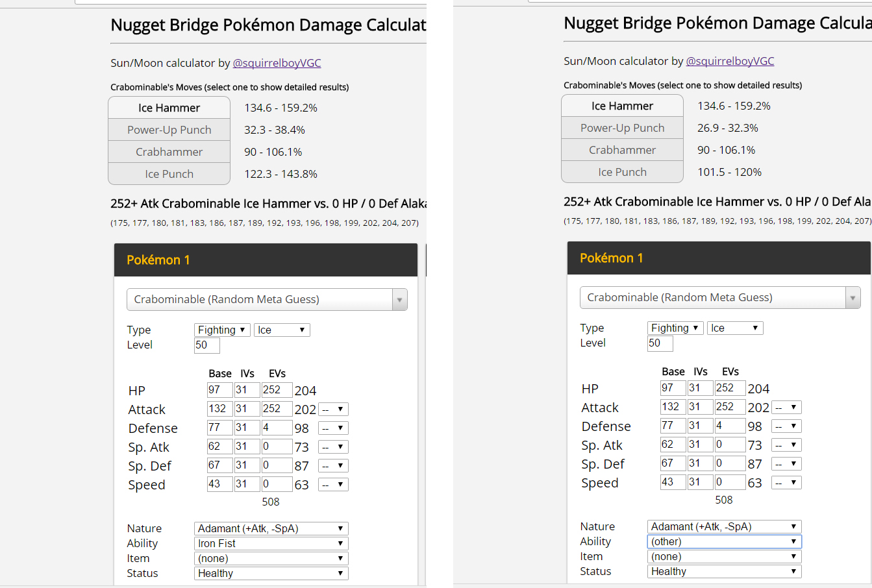Open left calculator's Item (none) dropdown
Viewport: 872px width, 588px height.
271,558
